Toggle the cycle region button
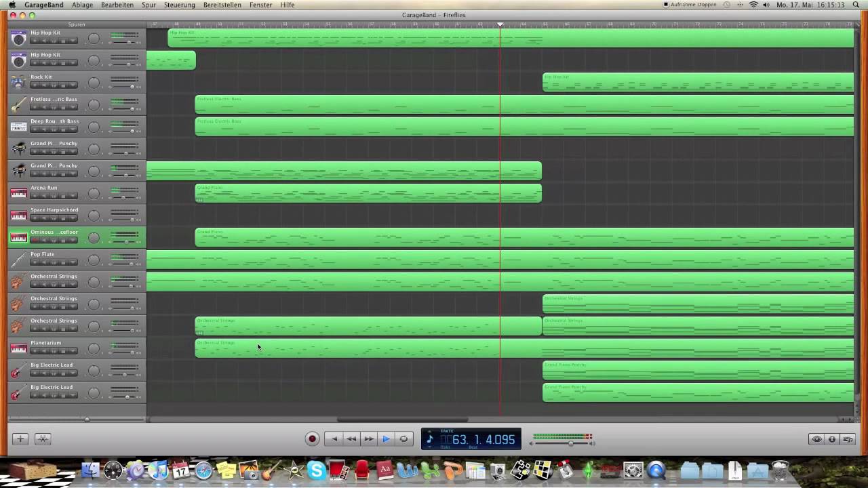 [404, 439]
